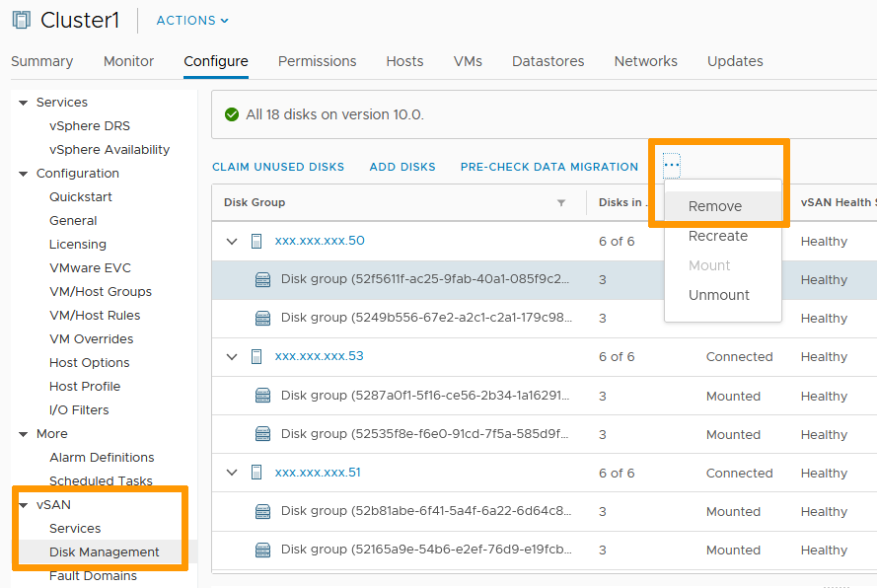877x588 pixels.
Task: Click the green checkmark beside disks version message
Action: point(231,113)
